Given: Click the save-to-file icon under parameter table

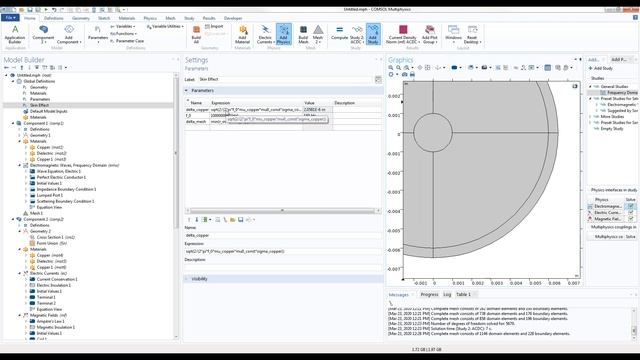Looking at the screenshot, I should (240, 220).
